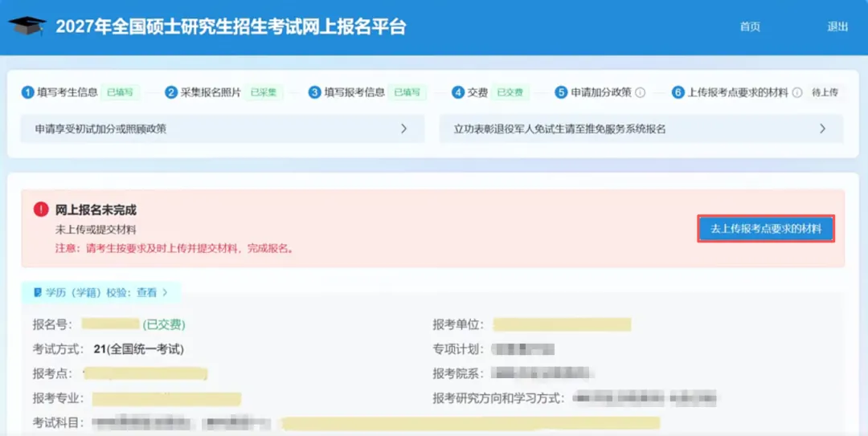Image resolution: width=868 pixels, height=436 pixels.
Task: Click the 报名号 label
Action: click(x=52, y=324)
